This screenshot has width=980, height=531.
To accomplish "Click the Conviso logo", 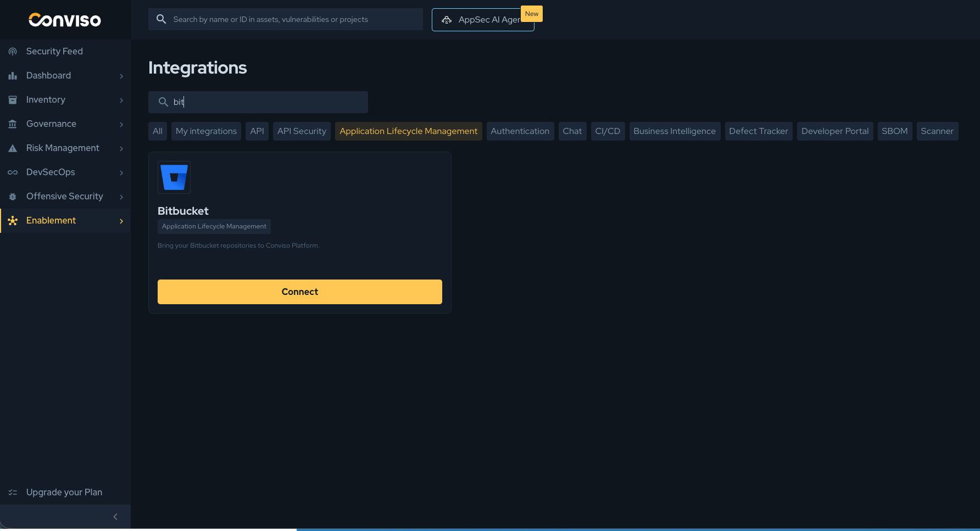I will click(x=65, y=20).
